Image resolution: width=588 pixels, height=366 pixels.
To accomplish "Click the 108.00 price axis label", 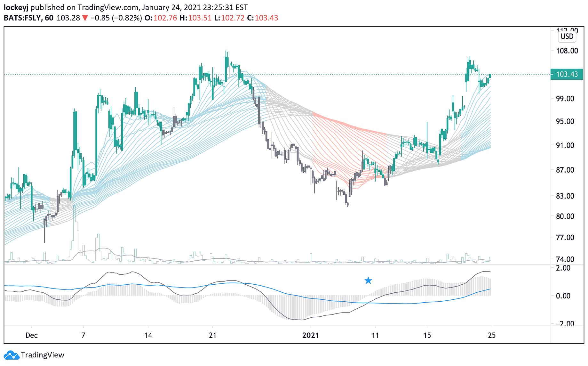I will (x=567, y=51).
